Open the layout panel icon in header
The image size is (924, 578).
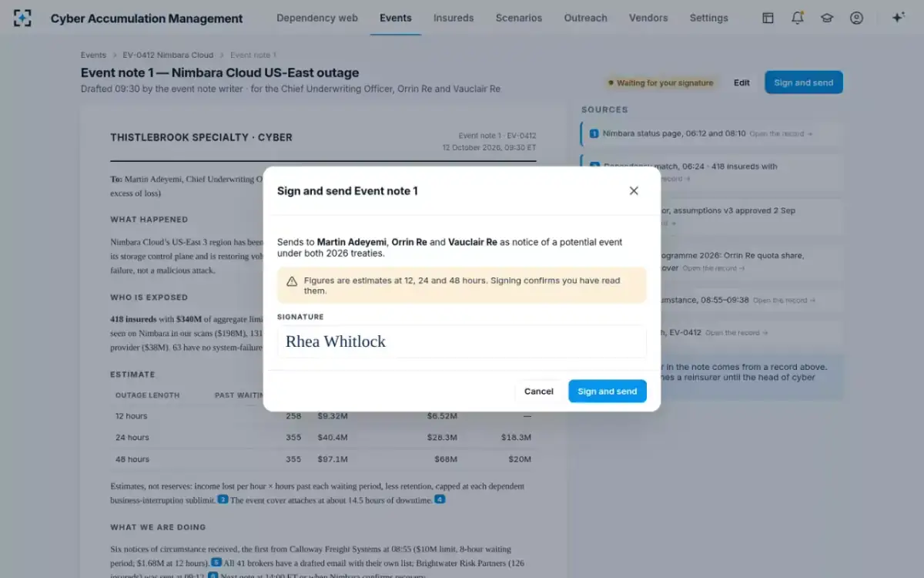pos(768,18)
